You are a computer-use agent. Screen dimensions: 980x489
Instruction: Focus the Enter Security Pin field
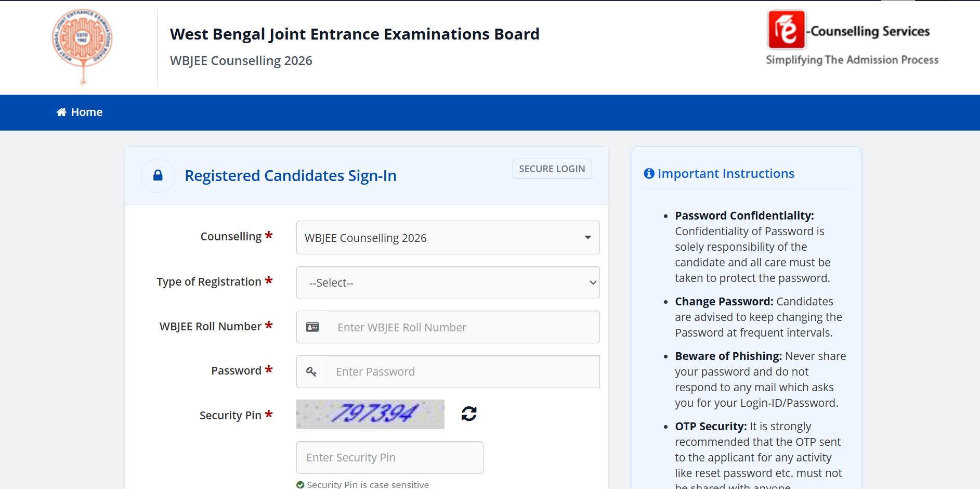pyautogui.click(x=389, y=458)
